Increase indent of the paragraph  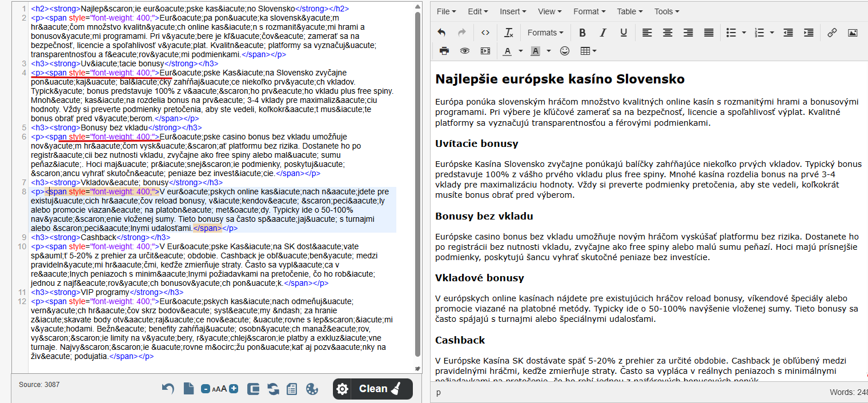click(809, 33)
